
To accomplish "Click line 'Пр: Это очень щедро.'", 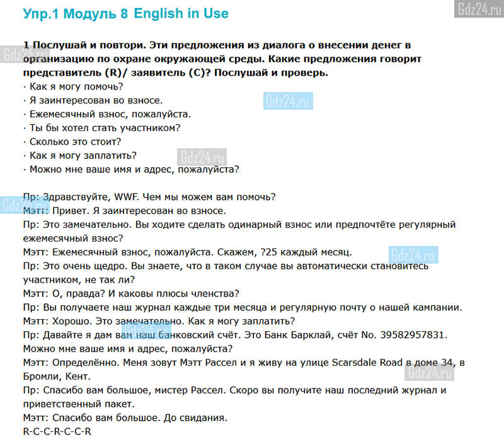I will [x=226, y=266].
